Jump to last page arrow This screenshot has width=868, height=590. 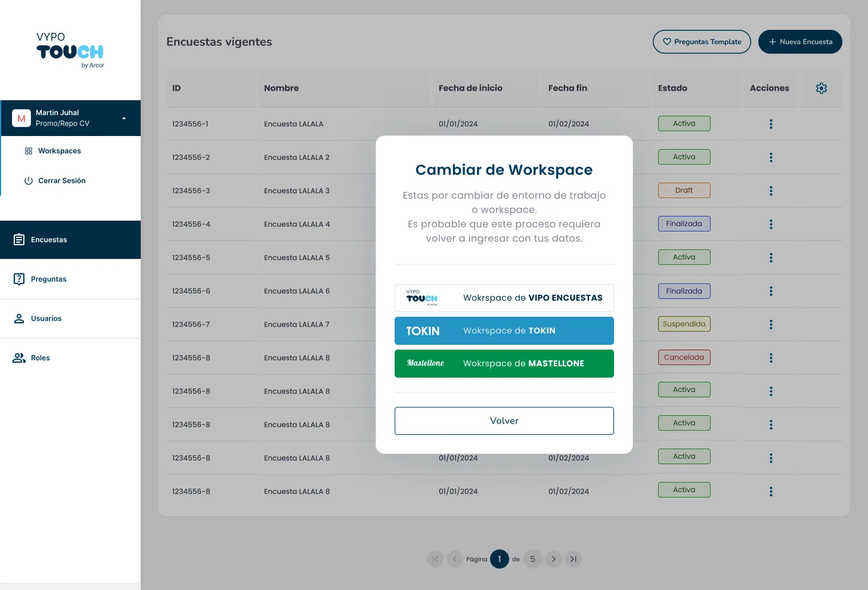coord(573,559)
